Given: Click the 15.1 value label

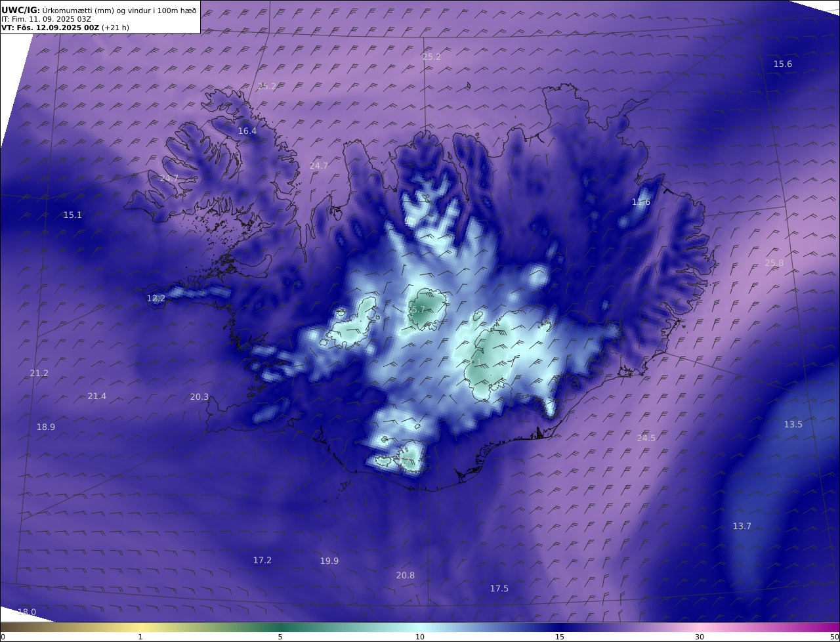Looking at the screenshot, I should [73, 215].
